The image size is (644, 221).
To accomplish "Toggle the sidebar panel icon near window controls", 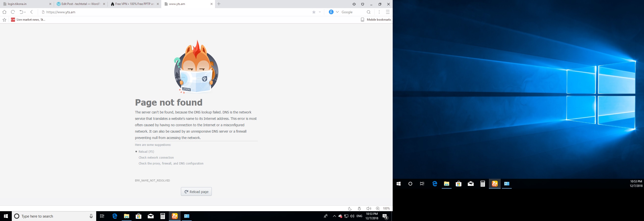I will [x=354, y=4].
